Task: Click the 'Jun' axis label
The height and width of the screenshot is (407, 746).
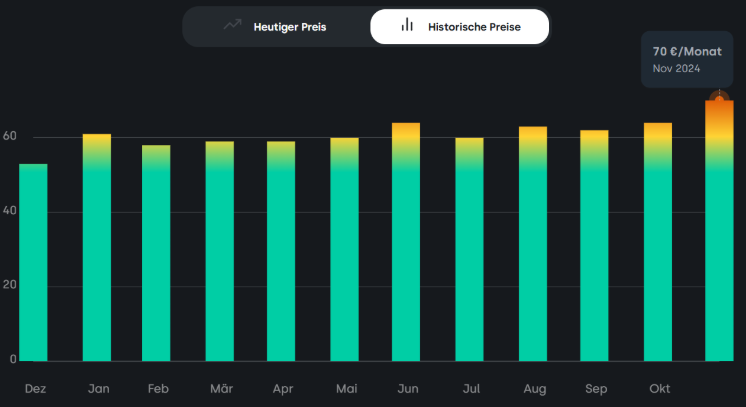Action: [x=408, y=389]
